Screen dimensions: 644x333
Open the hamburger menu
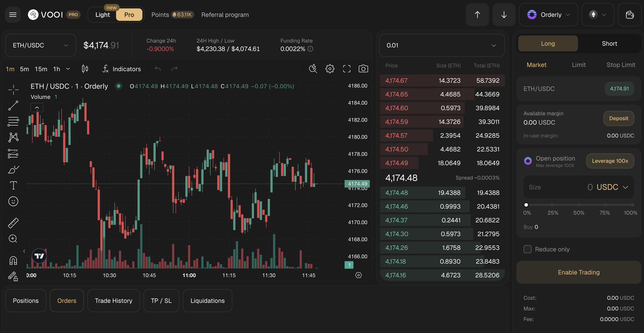tap(13, 15)
